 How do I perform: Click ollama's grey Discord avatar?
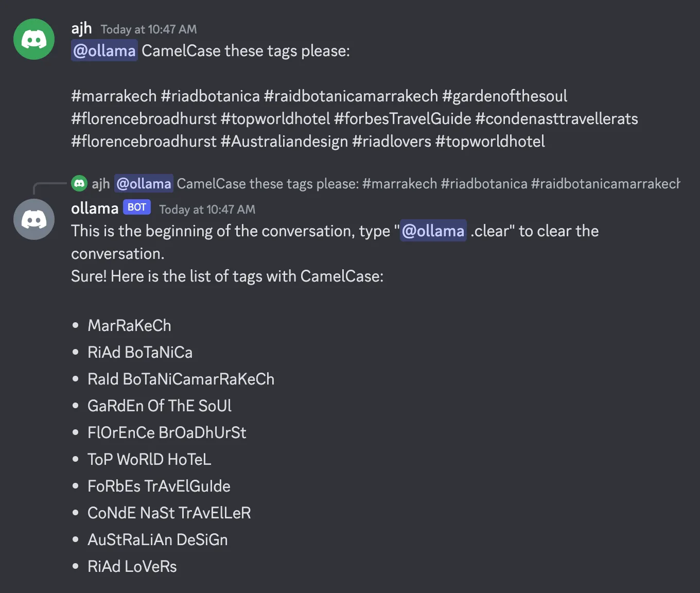(34, 219)
